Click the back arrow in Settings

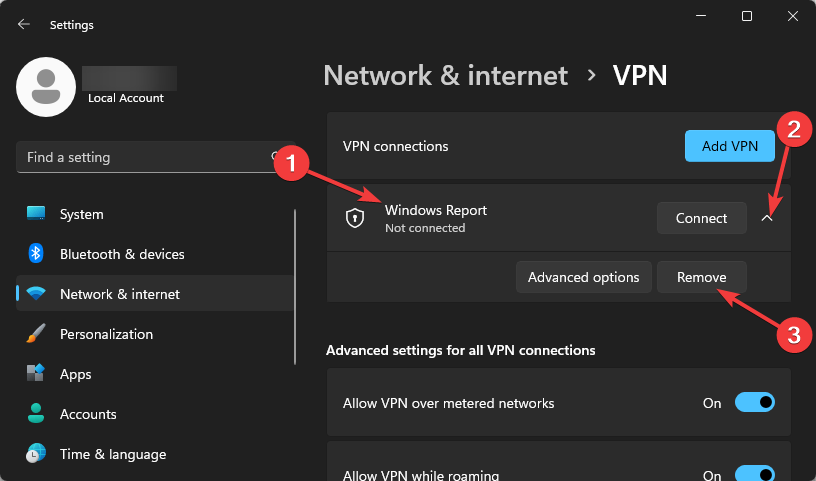pos(24,24)
